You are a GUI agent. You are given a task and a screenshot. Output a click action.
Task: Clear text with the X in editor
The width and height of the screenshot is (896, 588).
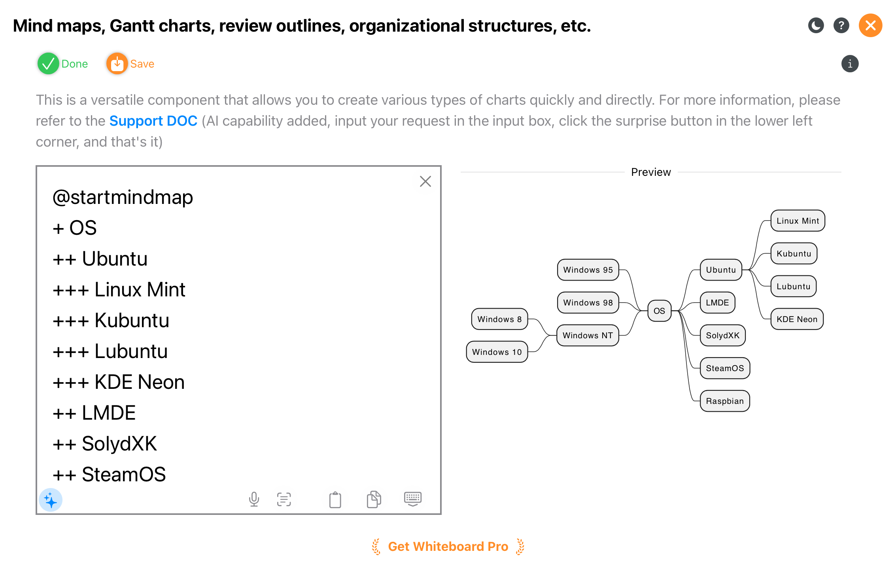pyautogui.click(x=425, y=181)
